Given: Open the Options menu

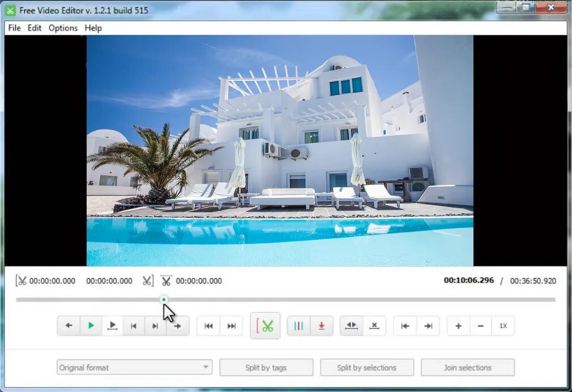Looking at the screenshot, I should click(63, 28).
